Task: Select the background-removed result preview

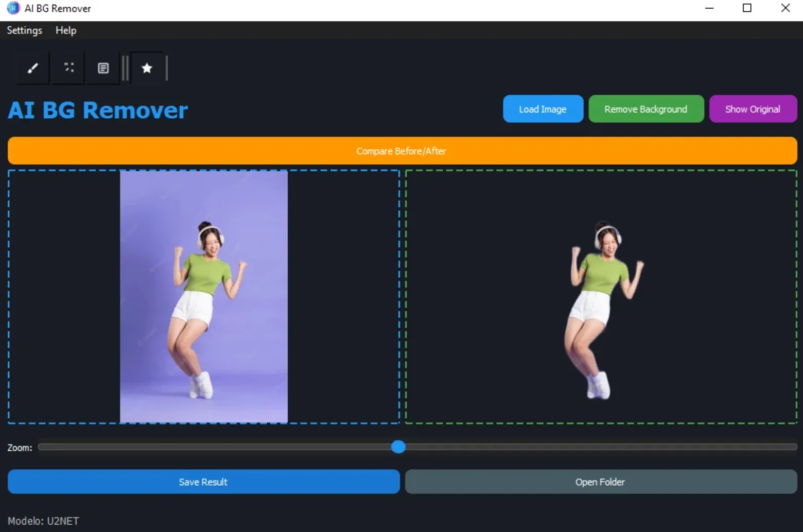Action: pyautogui.click(x=601, y=297)
